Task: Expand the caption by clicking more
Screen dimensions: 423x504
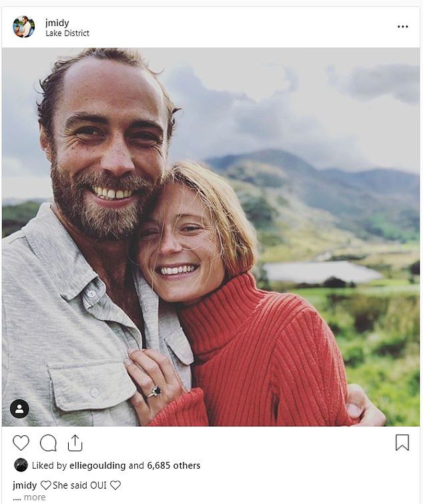Action: 35,497
